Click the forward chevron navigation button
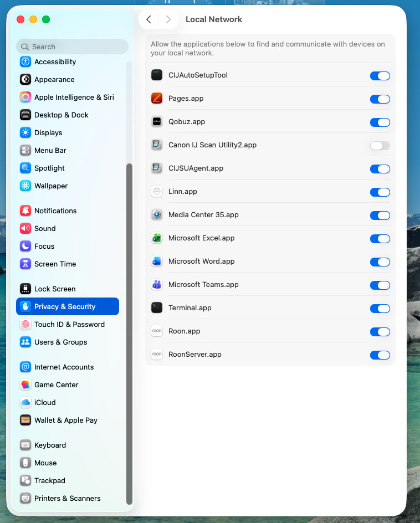The height and width of the screenshot is (523, 420). [168, 19]
